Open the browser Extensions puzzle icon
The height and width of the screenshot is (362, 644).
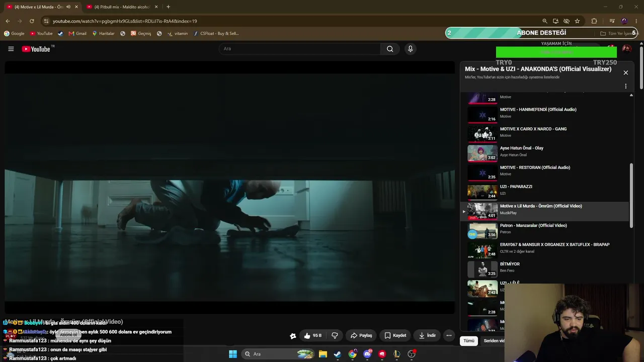[594, 21]
